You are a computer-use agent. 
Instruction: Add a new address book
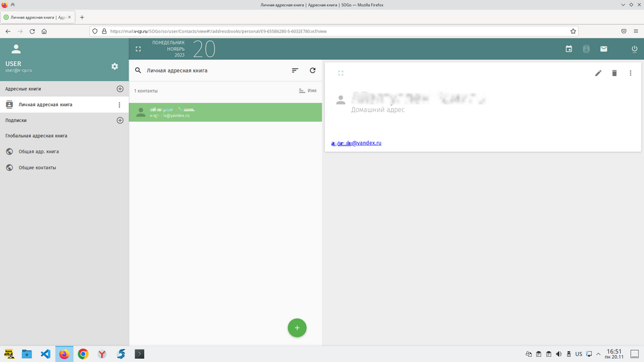120,89
